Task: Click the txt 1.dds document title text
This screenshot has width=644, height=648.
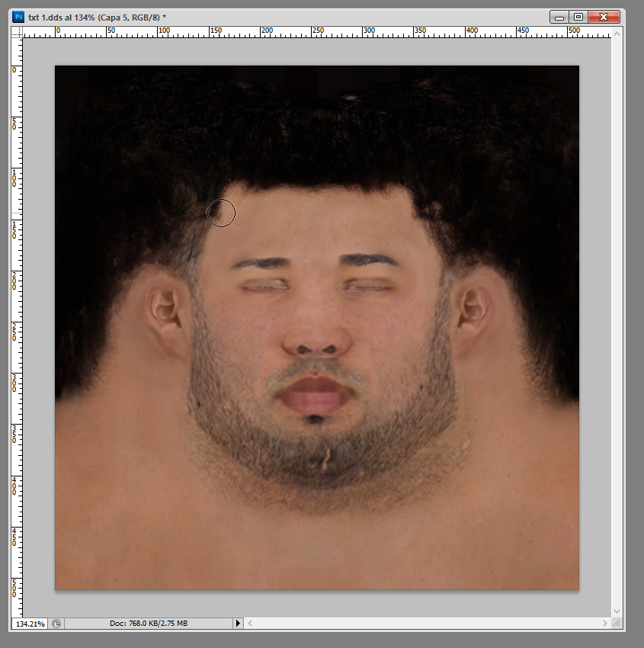Action: (97, 18)
